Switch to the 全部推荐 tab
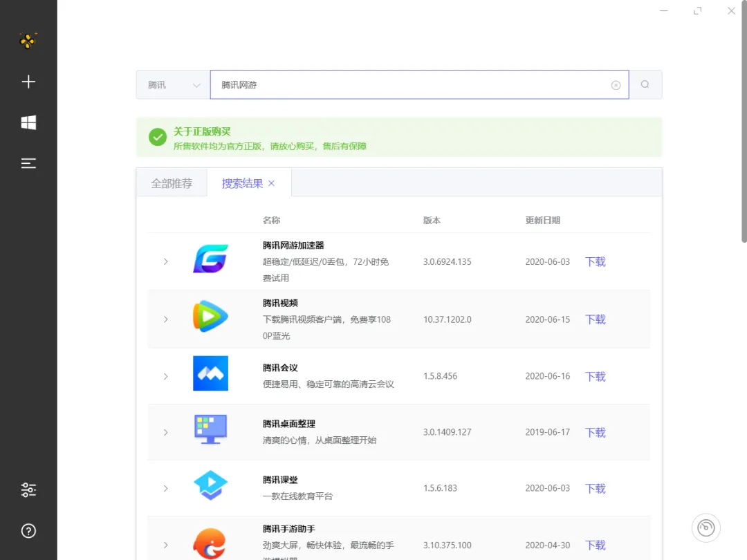The height and width of the screenshot is (560, 747). [x=172, y=183]
